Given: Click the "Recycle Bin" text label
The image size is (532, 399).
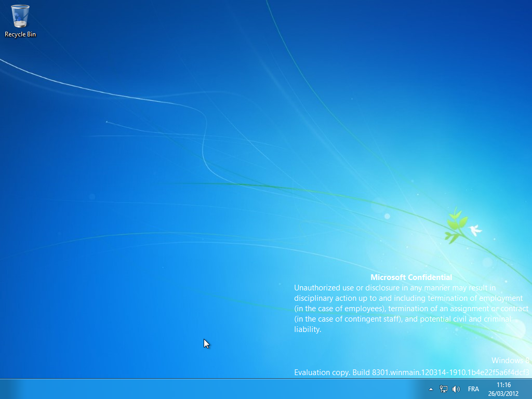Looking at the screenshot, I should tap(20, 34).
